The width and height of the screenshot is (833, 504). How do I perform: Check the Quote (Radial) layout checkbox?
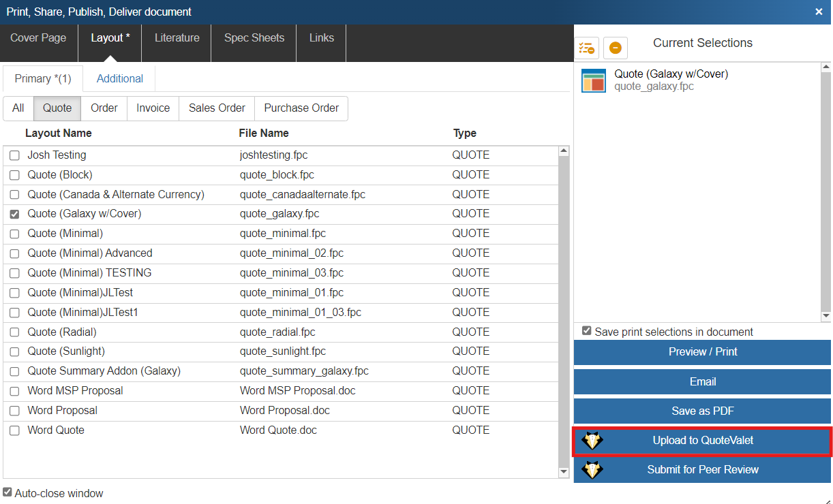(x=14, y=332)
